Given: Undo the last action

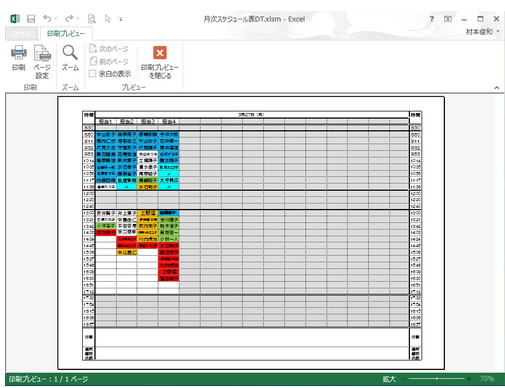Looking at the screenshot, I should [47, 19].
